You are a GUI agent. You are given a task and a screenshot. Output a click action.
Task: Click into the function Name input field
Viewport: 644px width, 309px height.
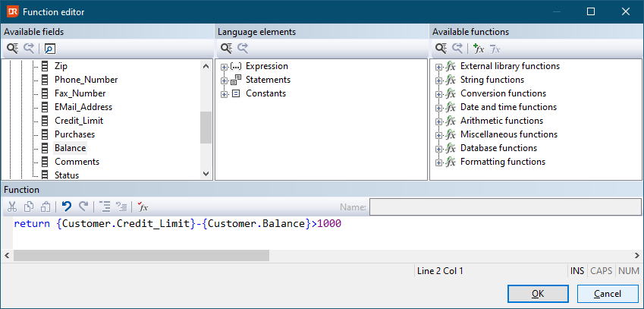(505, 207)
